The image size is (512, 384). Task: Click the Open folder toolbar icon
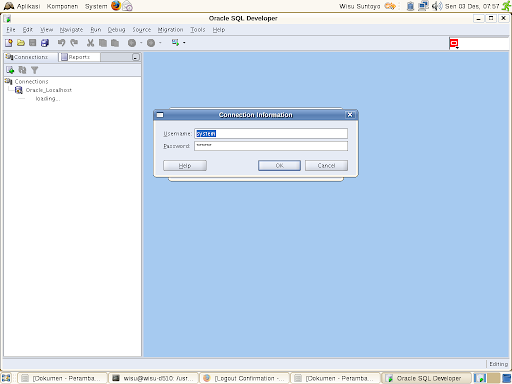pos(21,43)
